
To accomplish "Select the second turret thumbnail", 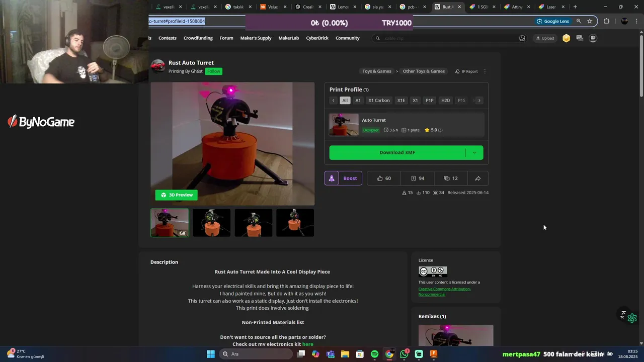I will 212,223.
